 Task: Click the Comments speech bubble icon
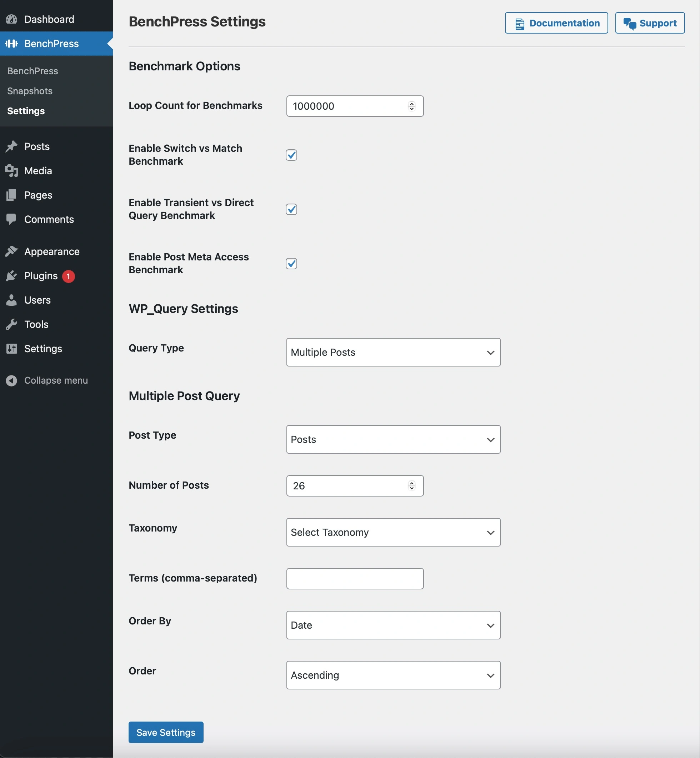coord(12,219)
